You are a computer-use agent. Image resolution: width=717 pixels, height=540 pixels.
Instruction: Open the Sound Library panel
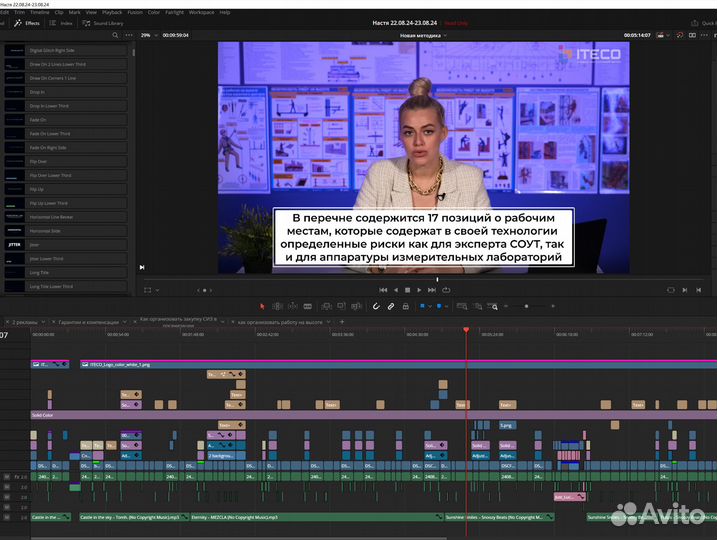click(105, 22)
